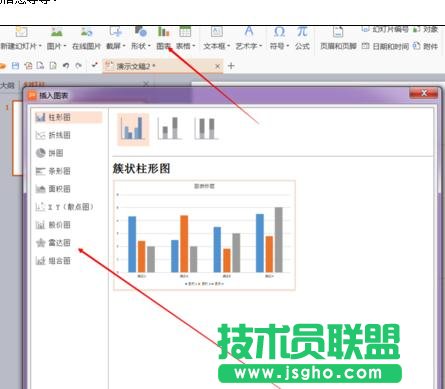Image resolution: width=445 pixels, height=389 pixels.
Task: Select Radar chart (雷达图) type
Action: pos(53,243)
